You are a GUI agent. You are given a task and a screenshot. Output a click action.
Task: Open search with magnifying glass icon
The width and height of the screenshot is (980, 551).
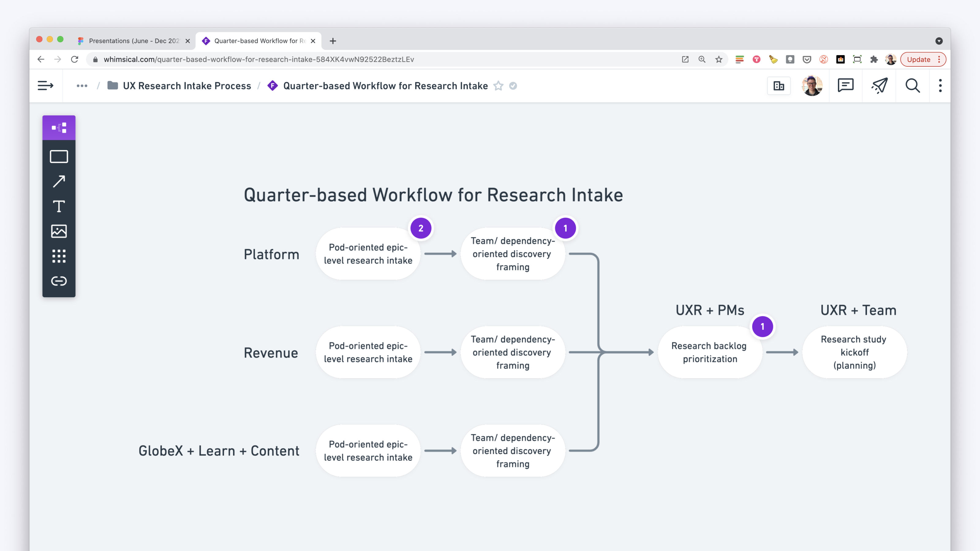click(912, 86)
